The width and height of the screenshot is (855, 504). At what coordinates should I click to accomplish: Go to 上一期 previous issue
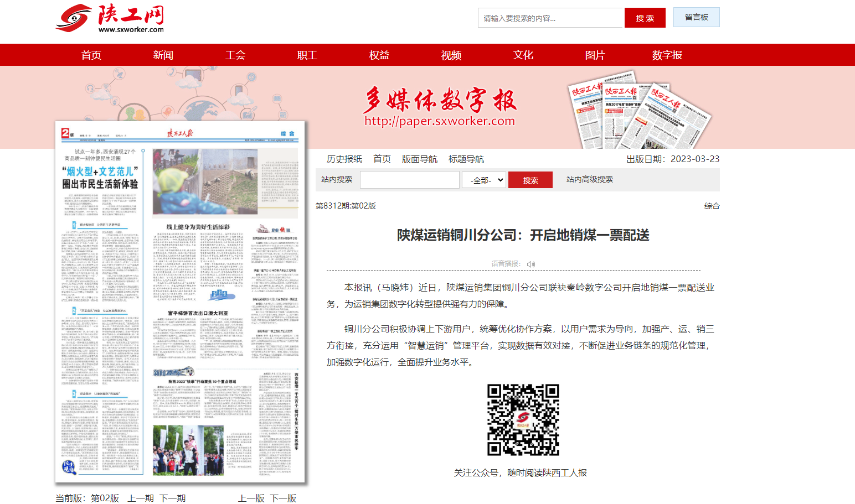point(141,498)
